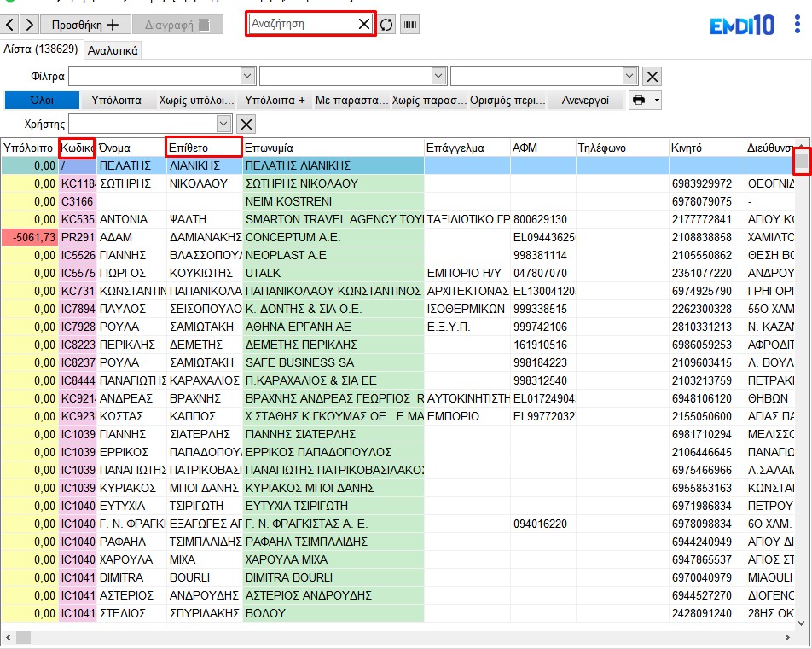Go forward with the right arrow button
The image size is (812, 649).
30,25
